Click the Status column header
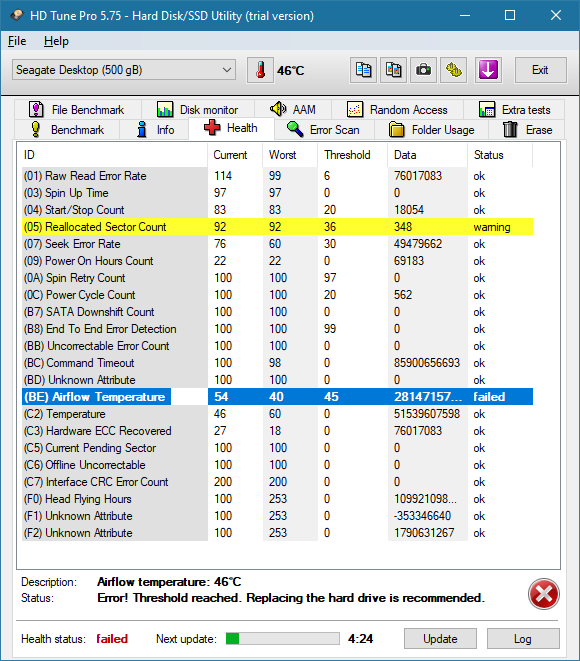The height and width of the screenshot is (661, 580). point(500,155)
